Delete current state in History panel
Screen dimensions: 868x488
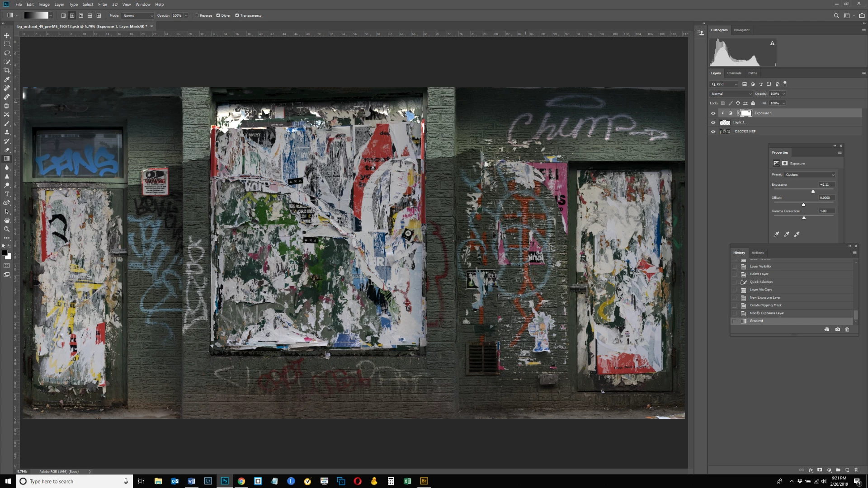(847, 329)
